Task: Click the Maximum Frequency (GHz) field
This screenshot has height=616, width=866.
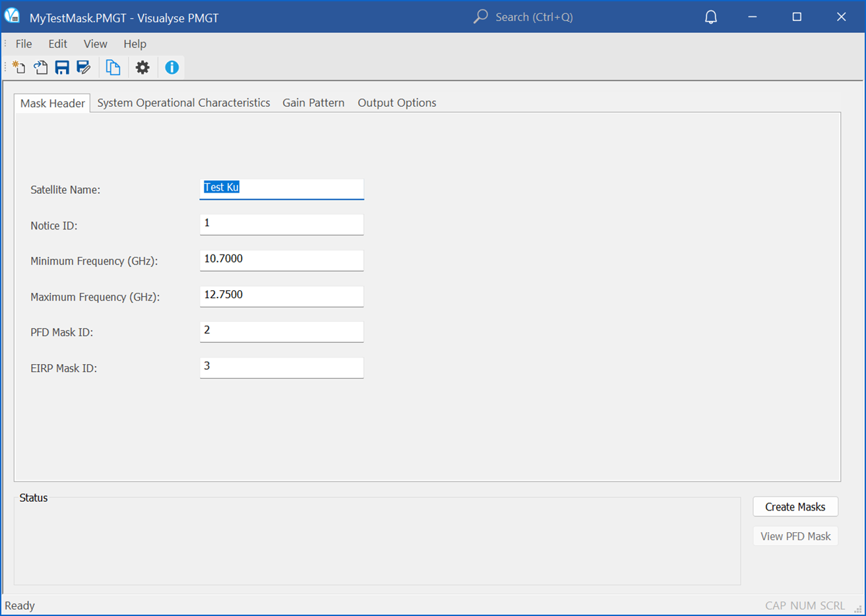Action: tap(282, 295)
